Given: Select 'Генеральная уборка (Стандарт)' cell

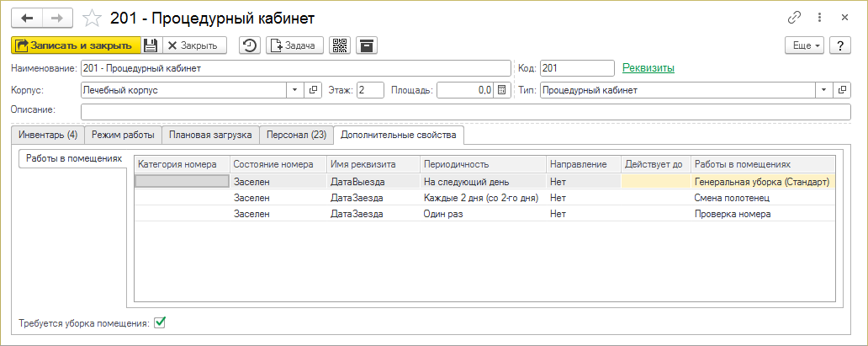Looking at the screenshot, I should [x=763, y=181].
